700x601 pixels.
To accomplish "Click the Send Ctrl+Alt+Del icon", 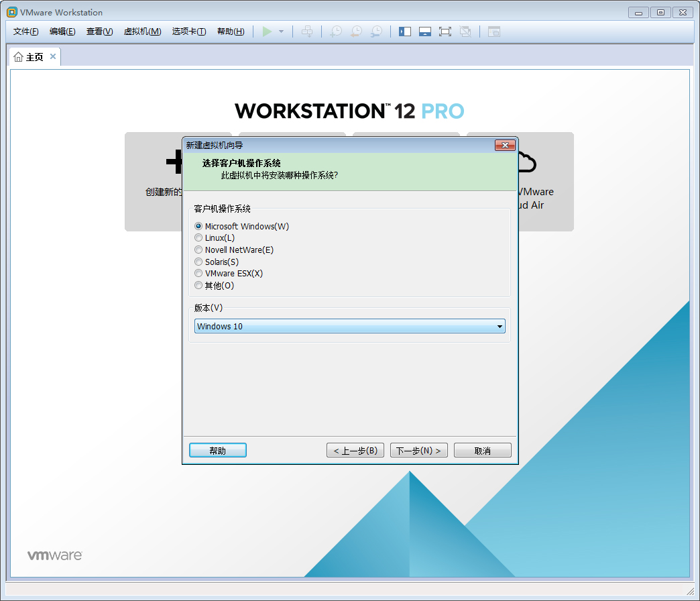I will pyautogui.click(x=307, y=31).
